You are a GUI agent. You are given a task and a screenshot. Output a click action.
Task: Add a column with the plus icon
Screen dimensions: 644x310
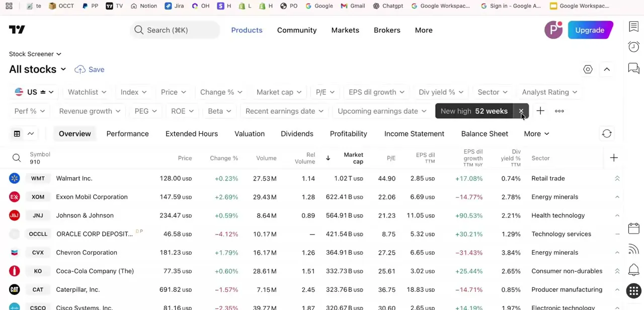[614, 158]
